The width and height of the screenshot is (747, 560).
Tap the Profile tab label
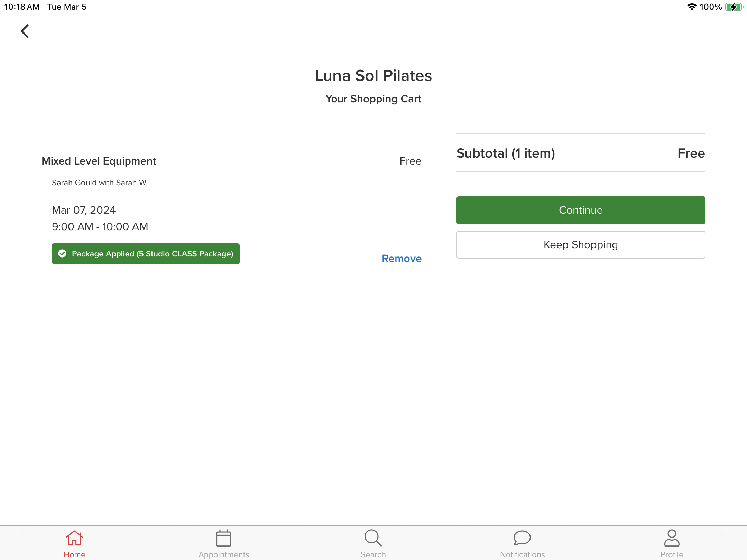[672, 554]
